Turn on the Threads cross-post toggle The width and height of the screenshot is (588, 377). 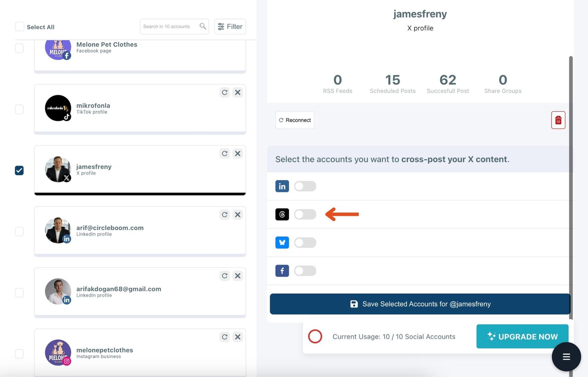pos(305,214)
